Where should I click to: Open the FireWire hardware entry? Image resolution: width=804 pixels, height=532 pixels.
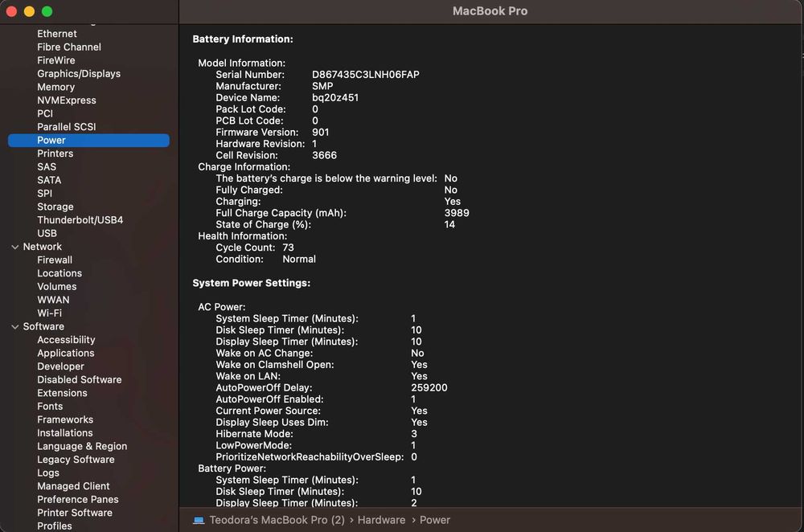coord(56,60)
